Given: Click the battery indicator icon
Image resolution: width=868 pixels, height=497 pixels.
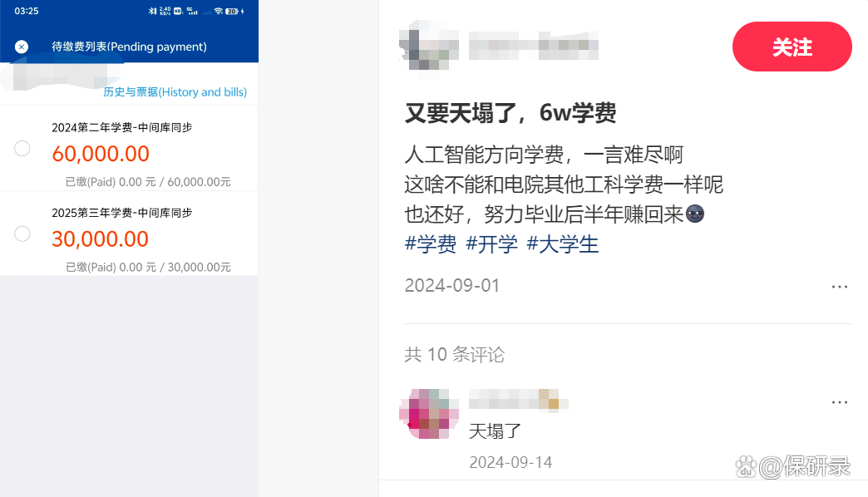Looking at the screenshot, I should [x=232, y=11].
